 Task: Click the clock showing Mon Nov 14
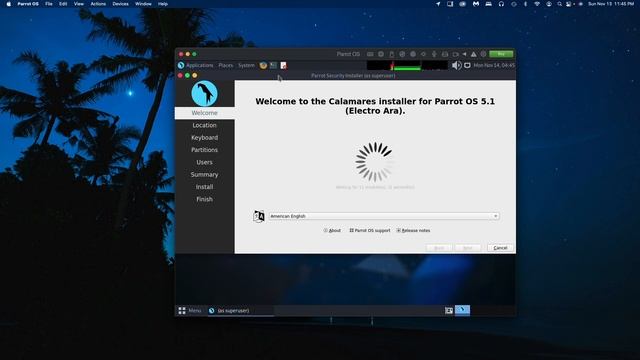[x=494, y=65]
